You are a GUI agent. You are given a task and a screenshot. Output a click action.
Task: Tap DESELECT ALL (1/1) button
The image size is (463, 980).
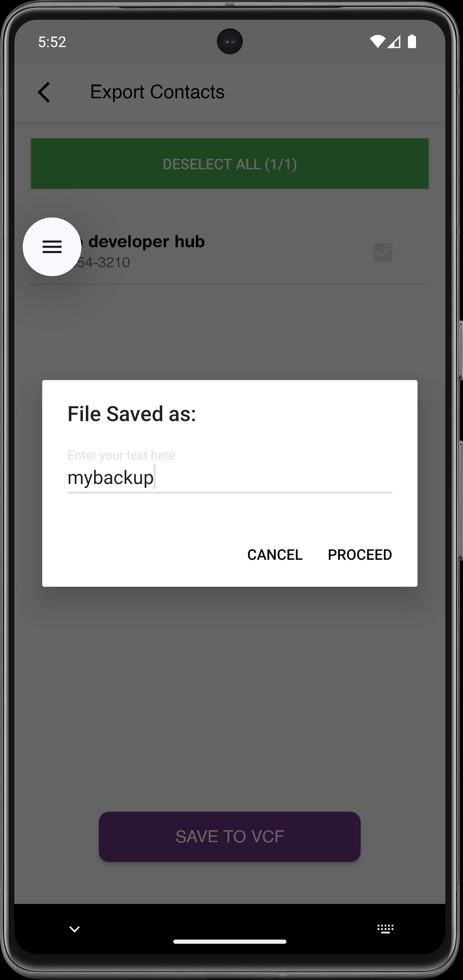pos(230,164)
